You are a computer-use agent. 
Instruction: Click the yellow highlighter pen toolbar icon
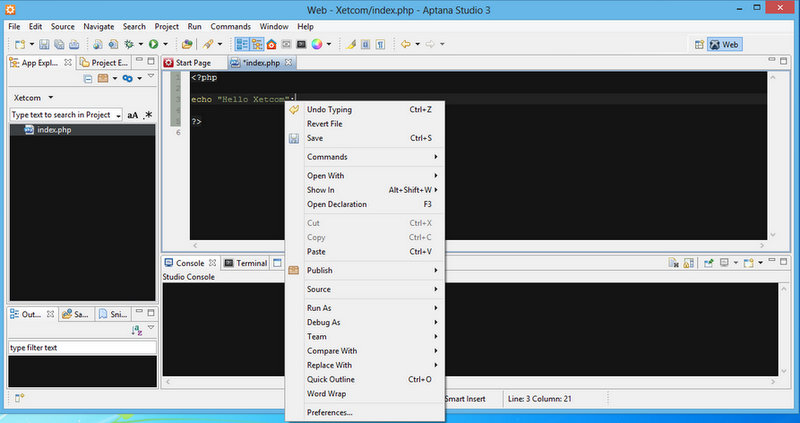351,44
